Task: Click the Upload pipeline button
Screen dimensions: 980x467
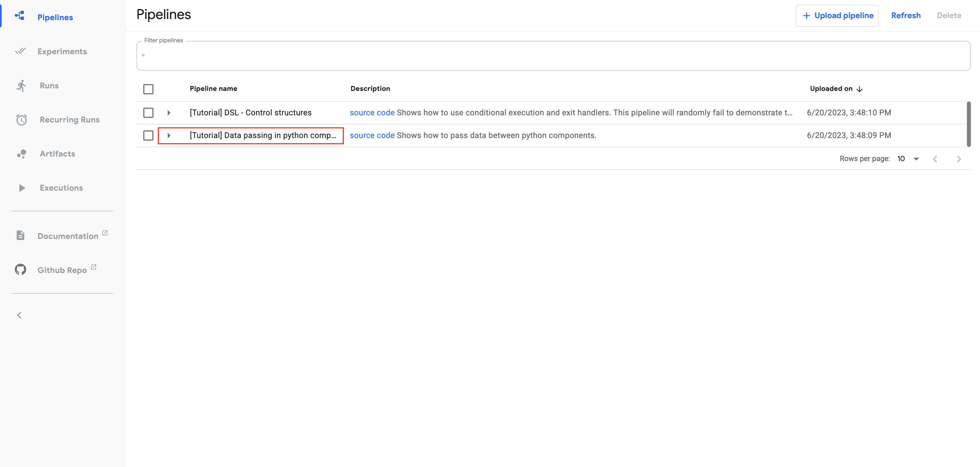Action: [837, 16]
